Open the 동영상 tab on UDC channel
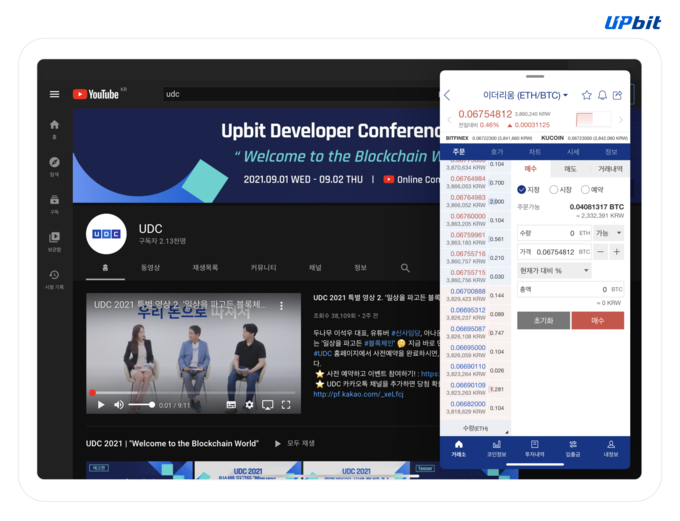Viewport: 680px width, 521px height. 150,268
